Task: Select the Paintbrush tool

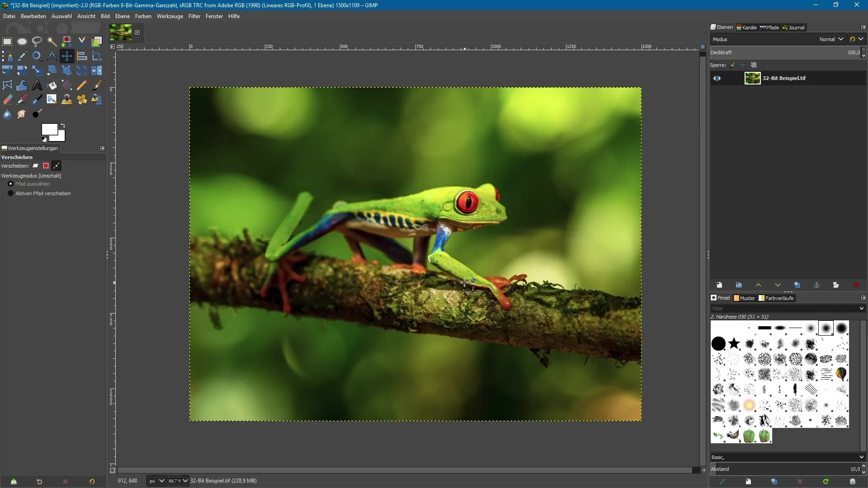Action: point(97,85)
